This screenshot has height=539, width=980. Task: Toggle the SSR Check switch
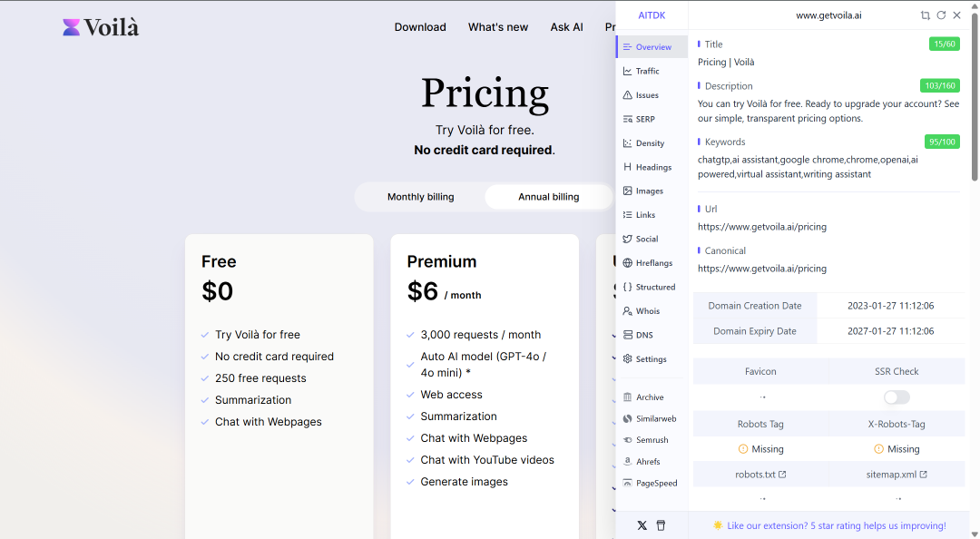897,397
